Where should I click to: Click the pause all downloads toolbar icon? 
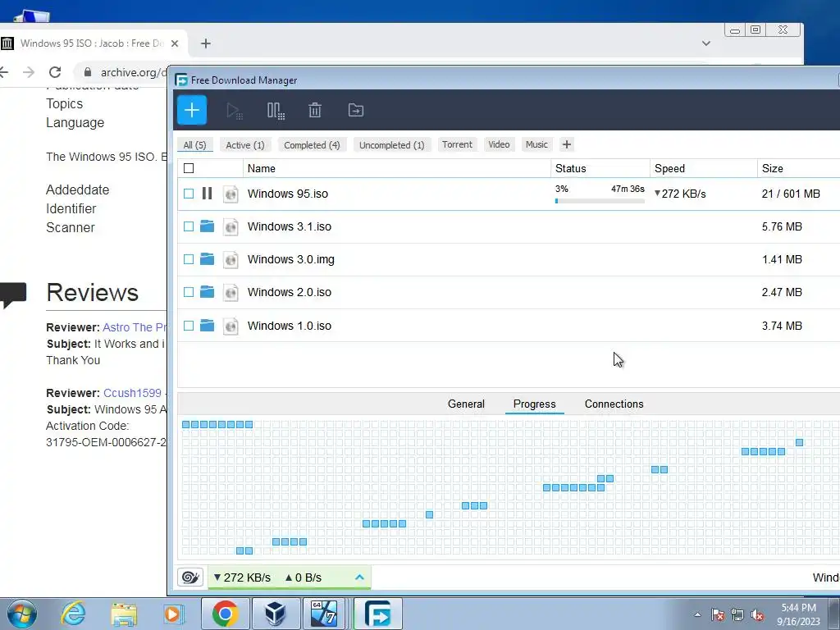(276, 111)
